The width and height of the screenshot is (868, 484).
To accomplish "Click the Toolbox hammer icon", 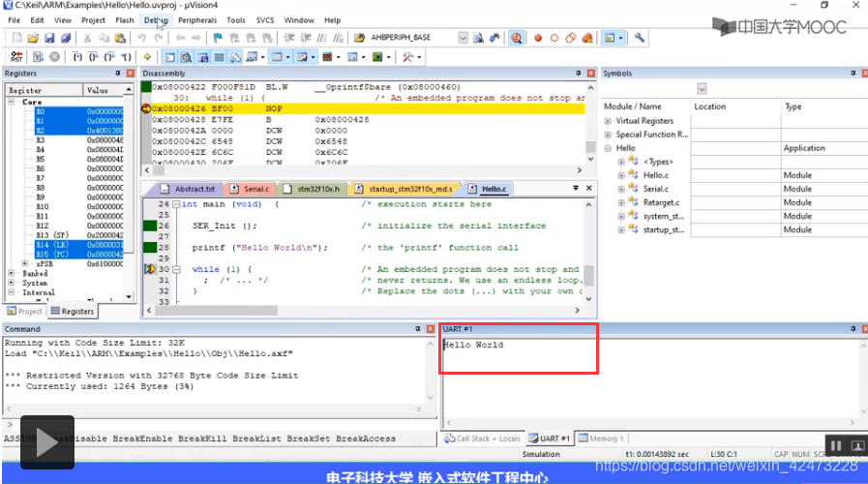I will point(408,57).
